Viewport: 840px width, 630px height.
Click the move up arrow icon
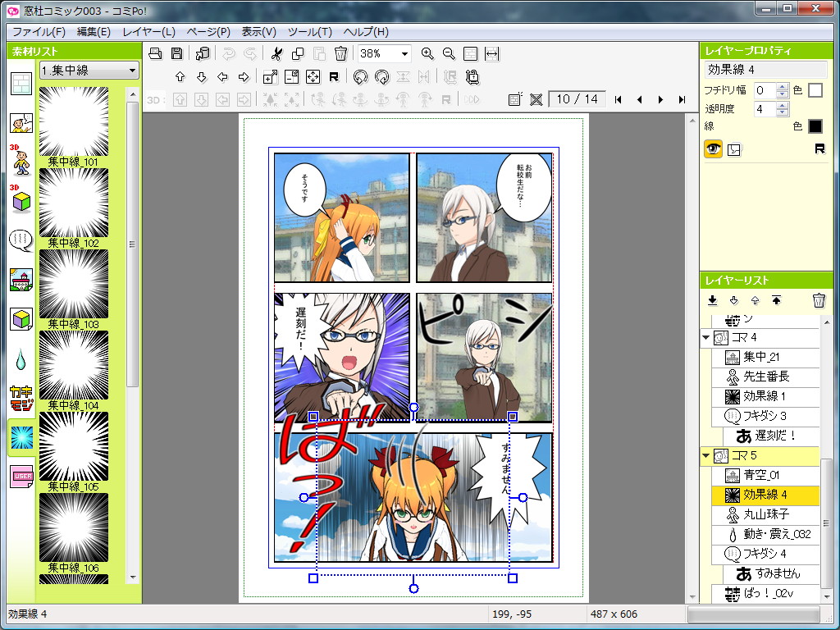[x=180, y=76]
